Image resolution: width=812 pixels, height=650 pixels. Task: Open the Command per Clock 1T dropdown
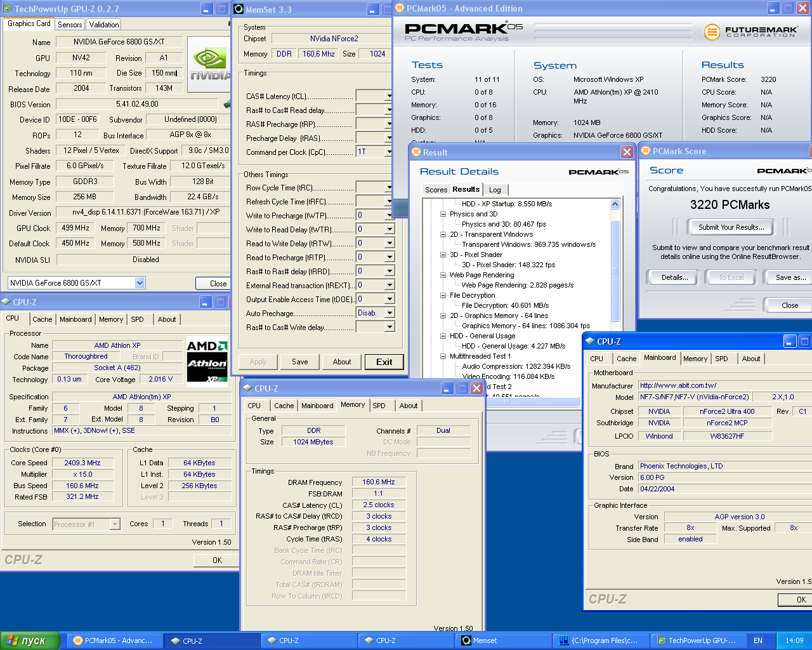pos(388,152)
